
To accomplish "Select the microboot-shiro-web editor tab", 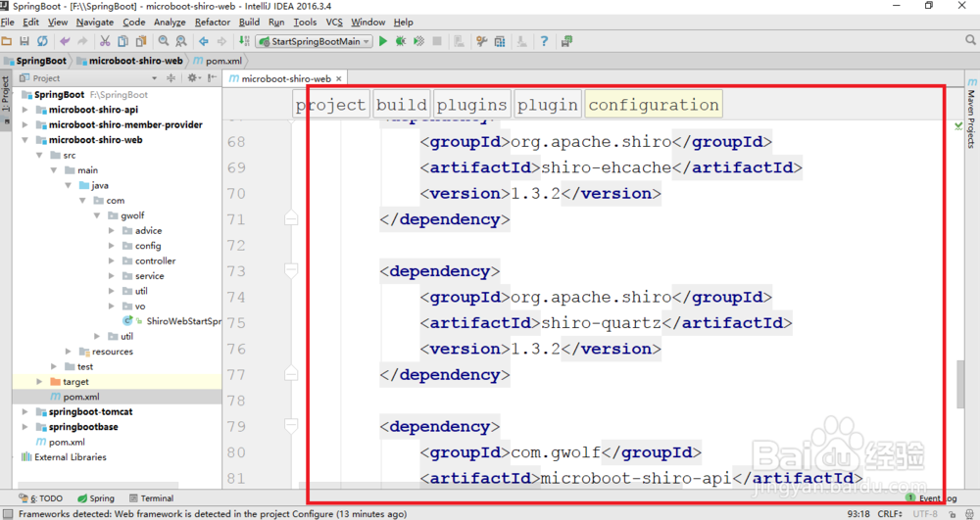I will tap(285, 78).
